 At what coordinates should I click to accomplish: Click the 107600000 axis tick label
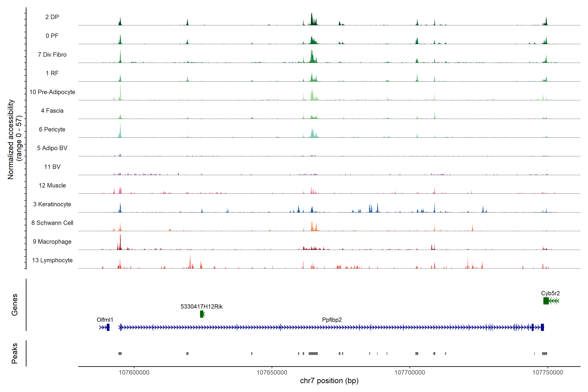pos(134,372)
